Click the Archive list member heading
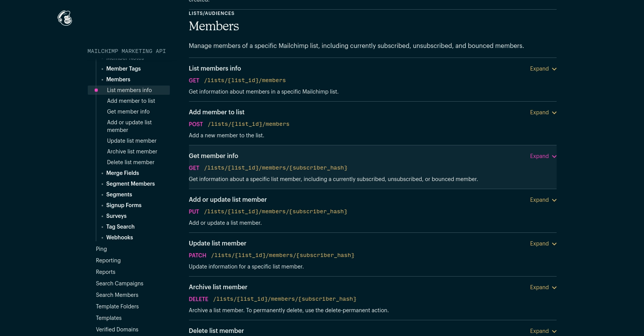The width and height of the screenshot is (644, 336). tap(218, 287)
